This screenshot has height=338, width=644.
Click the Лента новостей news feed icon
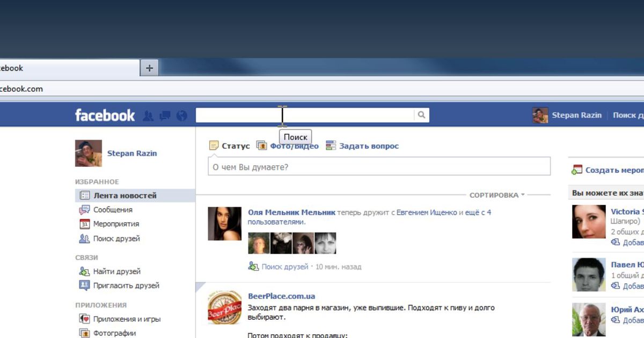coord(85,196)
